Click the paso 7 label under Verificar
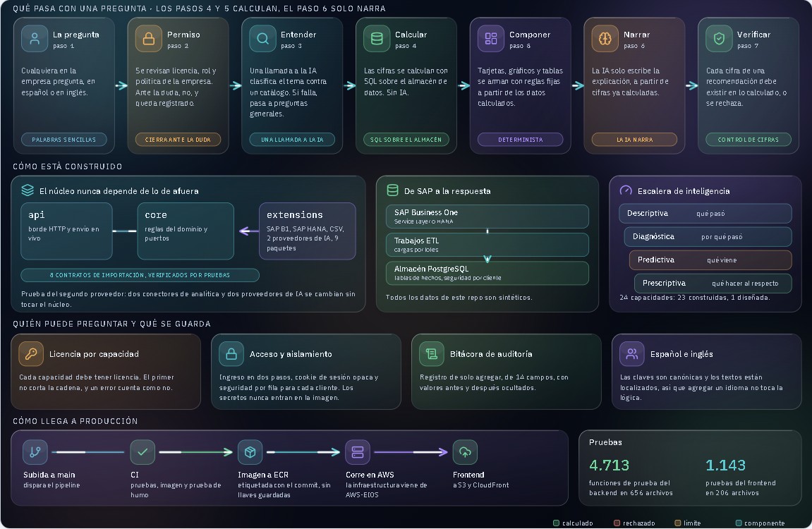 tap(748, 46)
